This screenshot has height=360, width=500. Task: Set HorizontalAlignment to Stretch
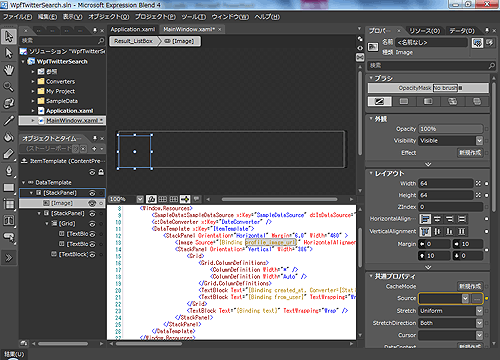point(462,219)
